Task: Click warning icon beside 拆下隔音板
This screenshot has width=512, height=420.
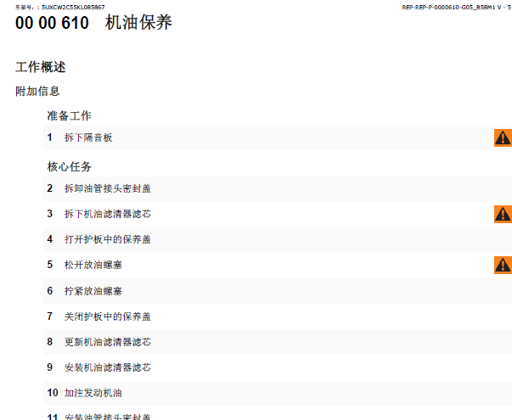Action: coord(503,137)
